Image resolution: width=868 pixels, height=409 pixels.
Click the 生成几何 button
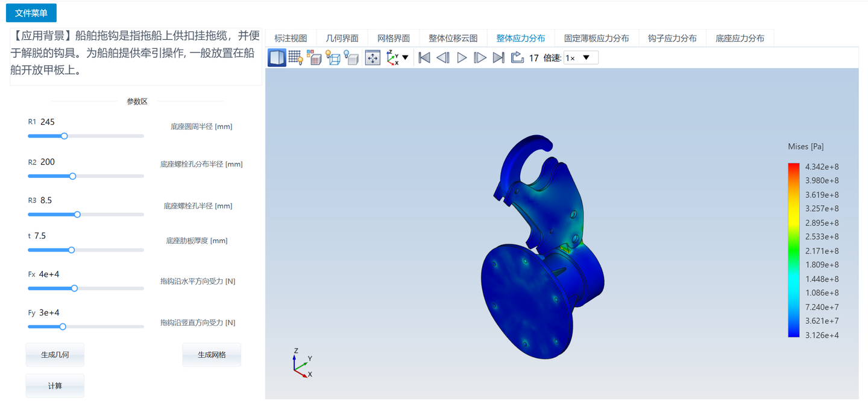coord(55,355)
